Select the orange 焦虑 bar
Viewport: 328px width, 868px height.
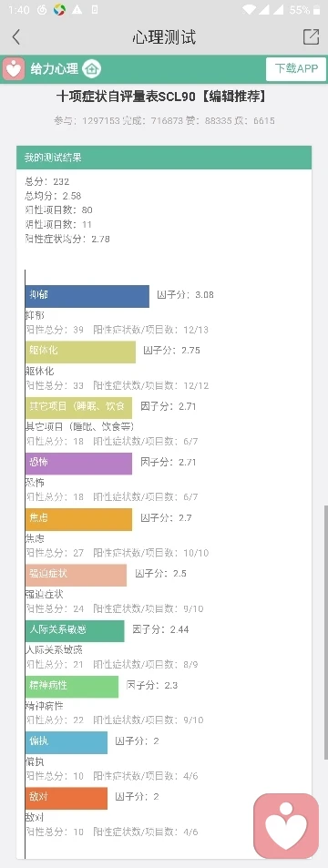click(x=78, y=519)
